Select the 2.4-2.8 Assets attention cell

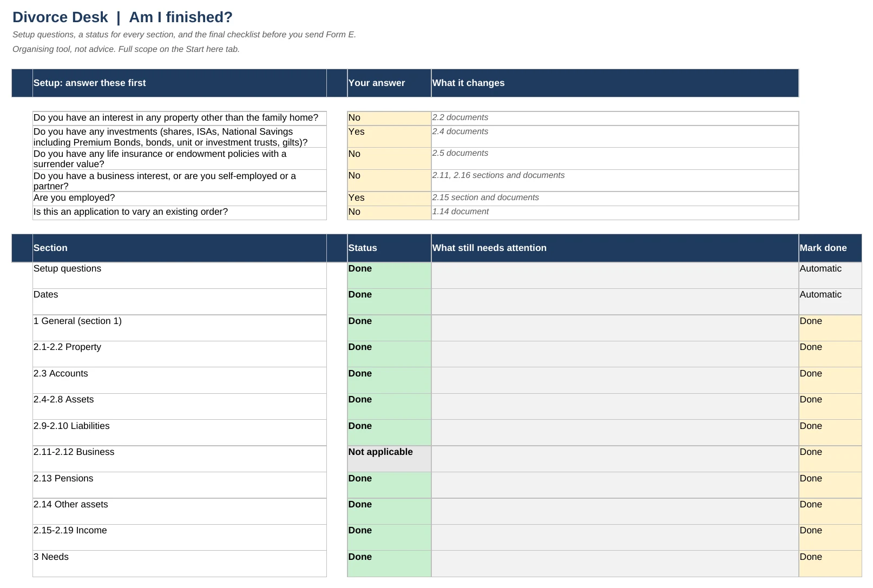point(615,406)
